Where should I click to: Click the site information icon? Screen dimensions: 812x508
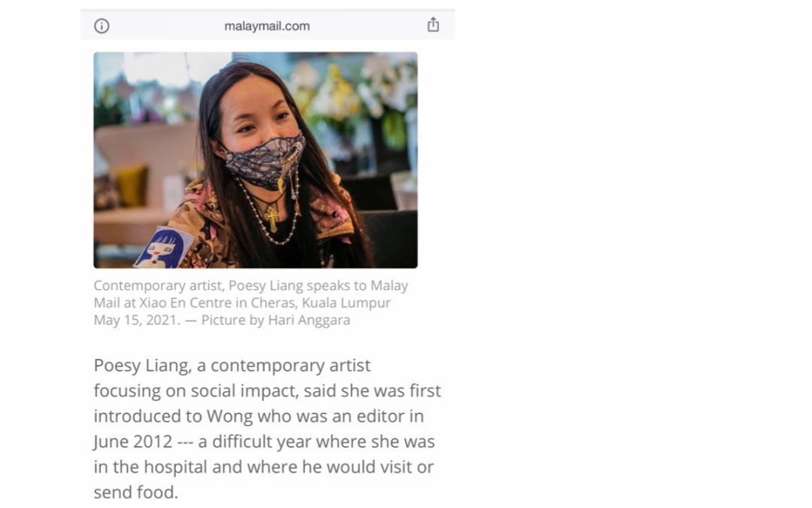click(101, 26)
